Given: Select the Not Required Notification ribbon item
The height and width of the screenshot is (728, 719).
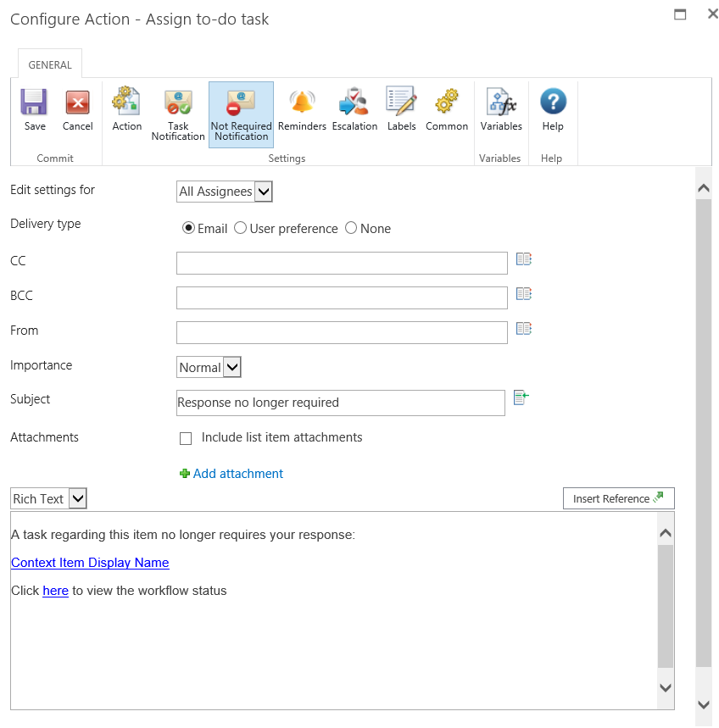Looking at the screenshot, I should point(241,114).
